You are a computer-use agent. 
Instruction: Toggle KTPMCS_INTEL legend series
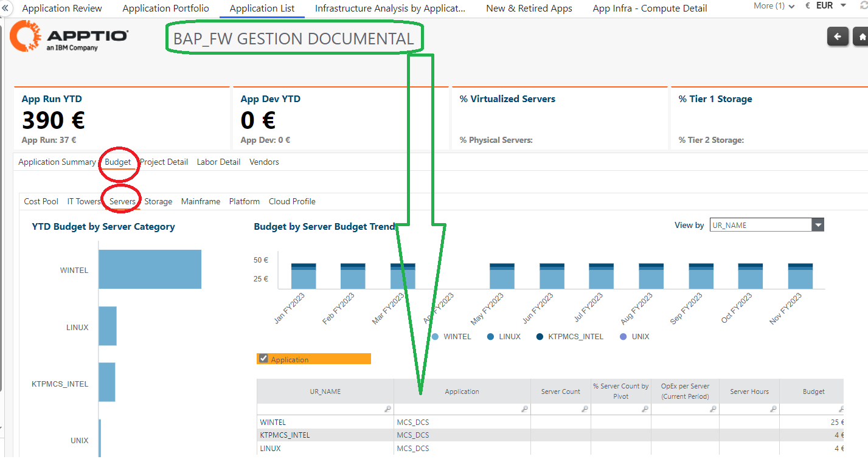click(x=570, y=336)
